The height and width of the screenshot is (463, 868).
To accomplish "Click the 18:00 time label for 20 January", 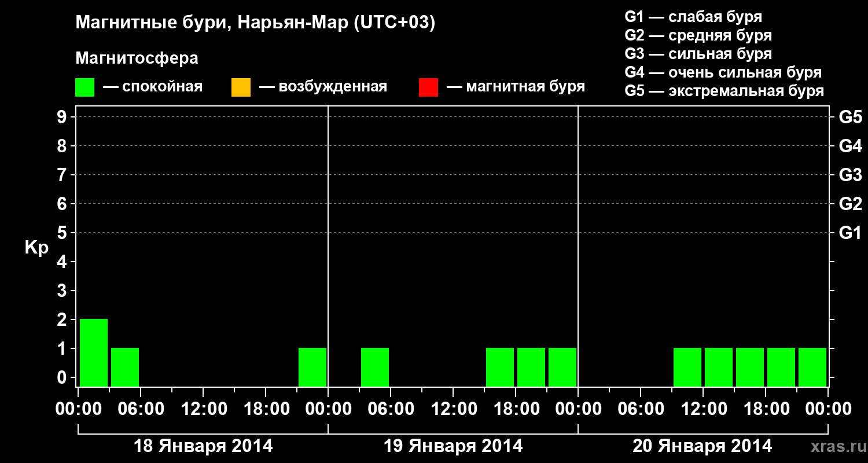I will [766, 409].
